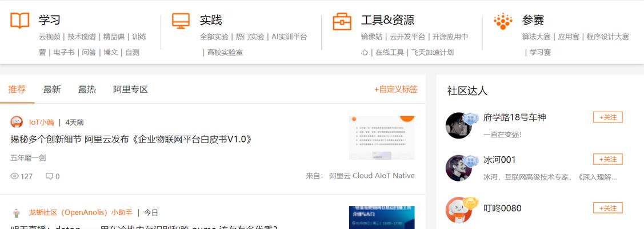
Task: Open IoT小编 avatar icon
Action: pyautogui.click(x=17, y=122)
